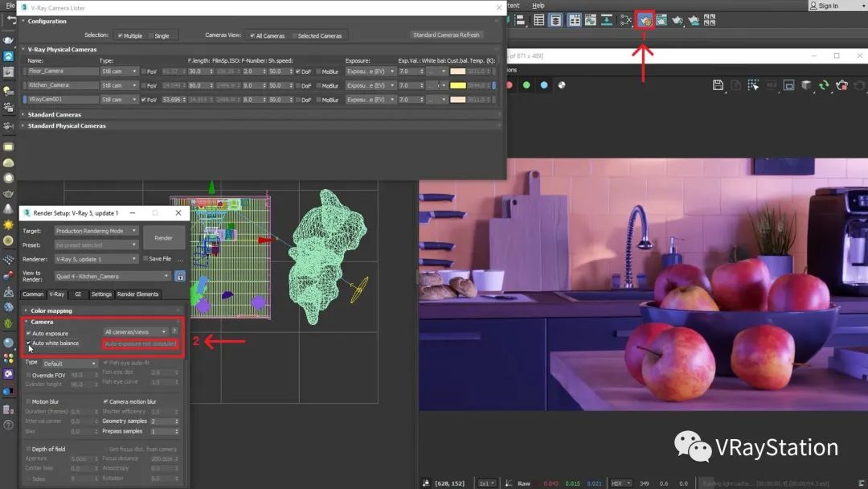Click the yellow Kitchen_Camera custom balance swatch
Image resolution: width=868 pixels, height=489 pixels.
pos(457,85)
